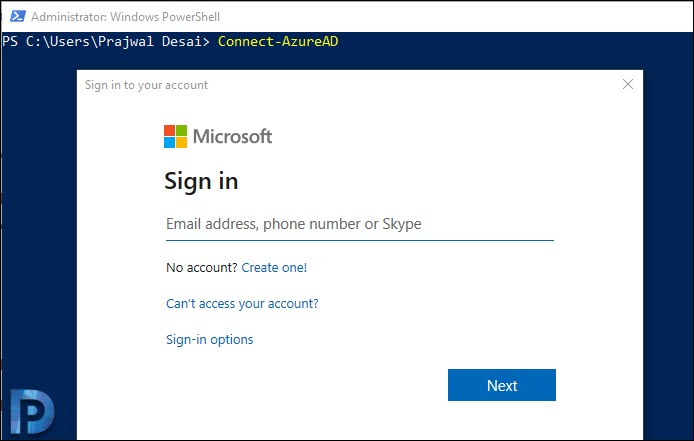694x441 pixels.
Task: Click the Administrator: Windows PowerShell title
Action: point(125,17)
